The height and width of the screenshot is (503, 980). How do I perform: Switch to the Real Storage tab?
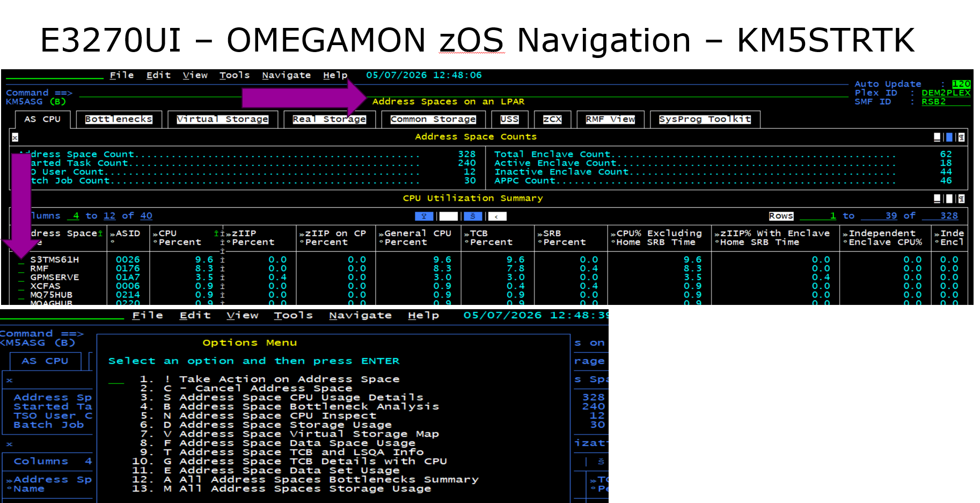329,119
